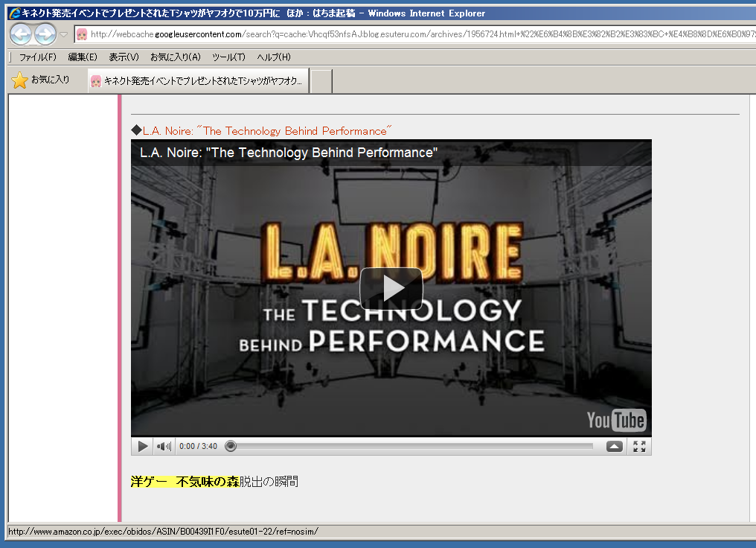Open the 表示(V) menu
The height and width of the screenshot is (548, 756).
click(124, 57)
